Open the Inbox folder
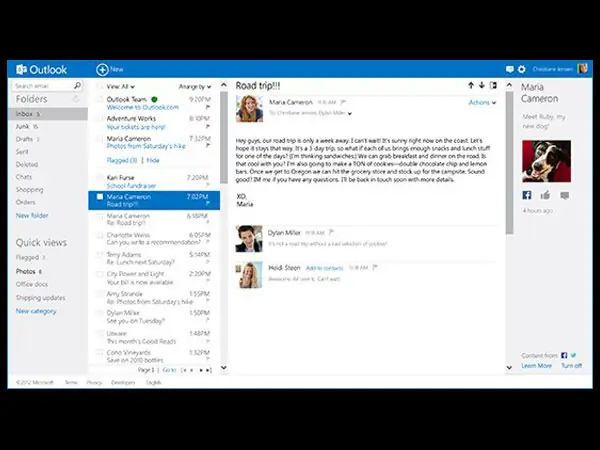This screenshot has height=450, width=600. (x=48, y=114)
